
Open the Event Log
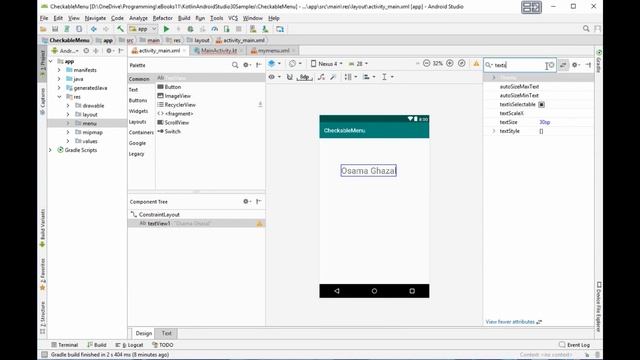[x=575, y=345]
